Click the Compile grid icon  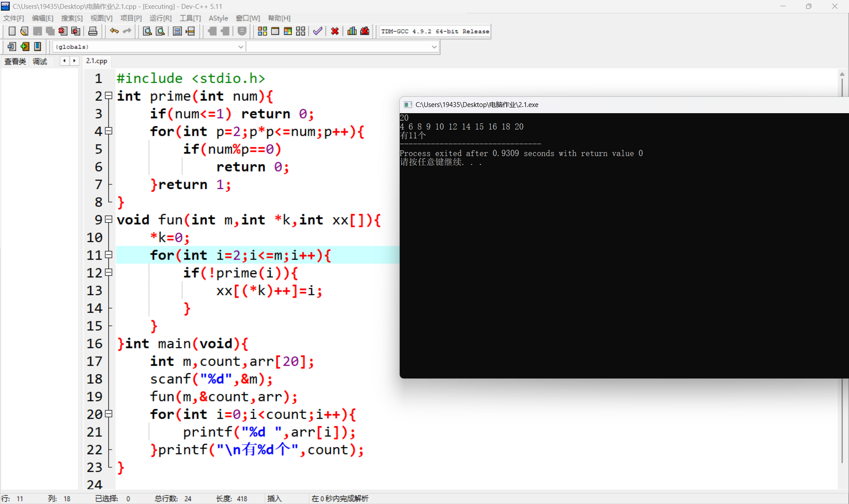[x=262, y=31]
